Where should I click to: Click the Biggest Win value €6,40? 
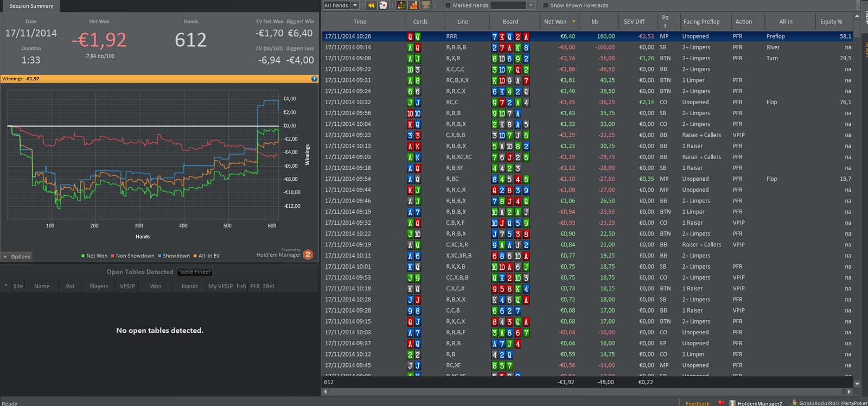[x=300, y=33]
